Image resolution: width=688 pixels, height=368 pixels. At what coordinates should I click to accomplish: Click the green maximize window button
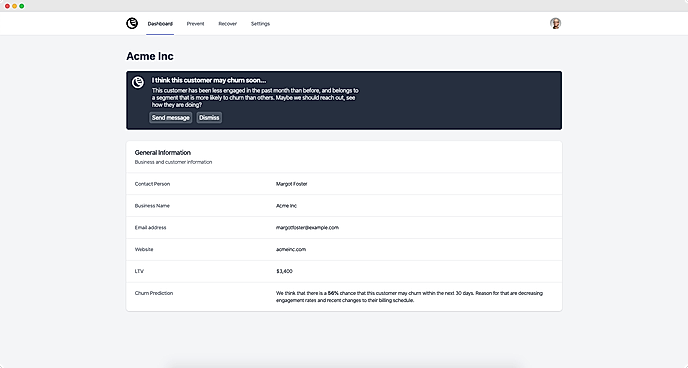(x=22, y=6)
